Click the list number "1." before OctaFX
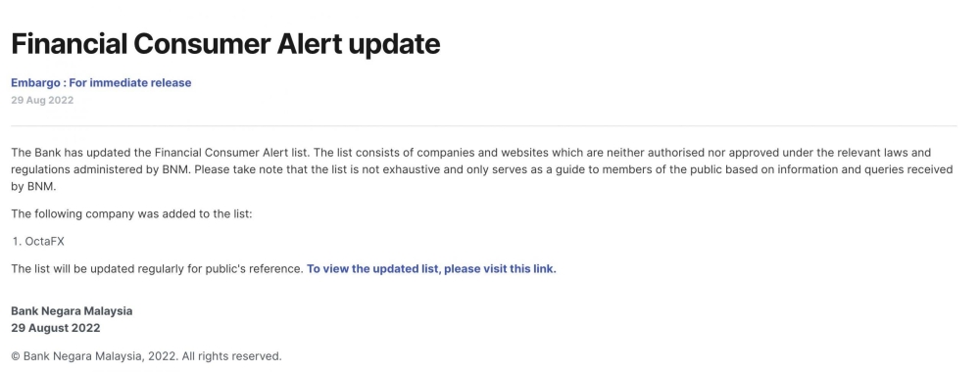The height and width of the screenshot is (372, 980). [17, 242]
